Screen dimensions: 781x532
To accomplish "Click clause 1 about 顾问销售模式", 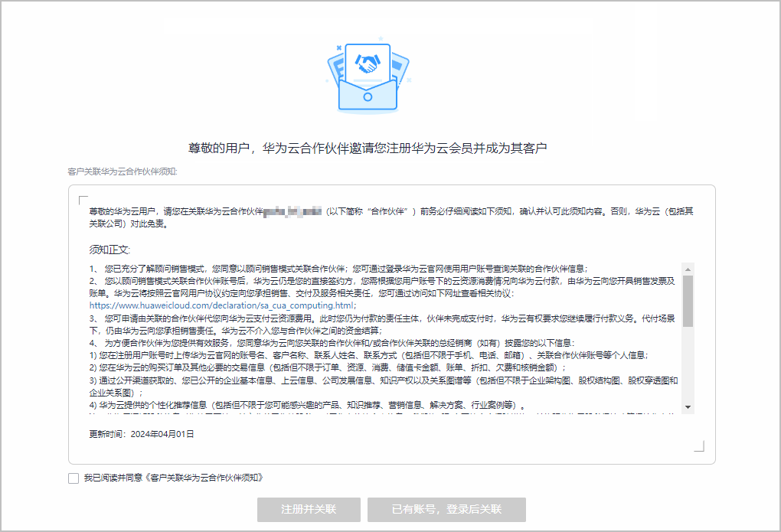I will pyautogui.click(x=338, y=269).
